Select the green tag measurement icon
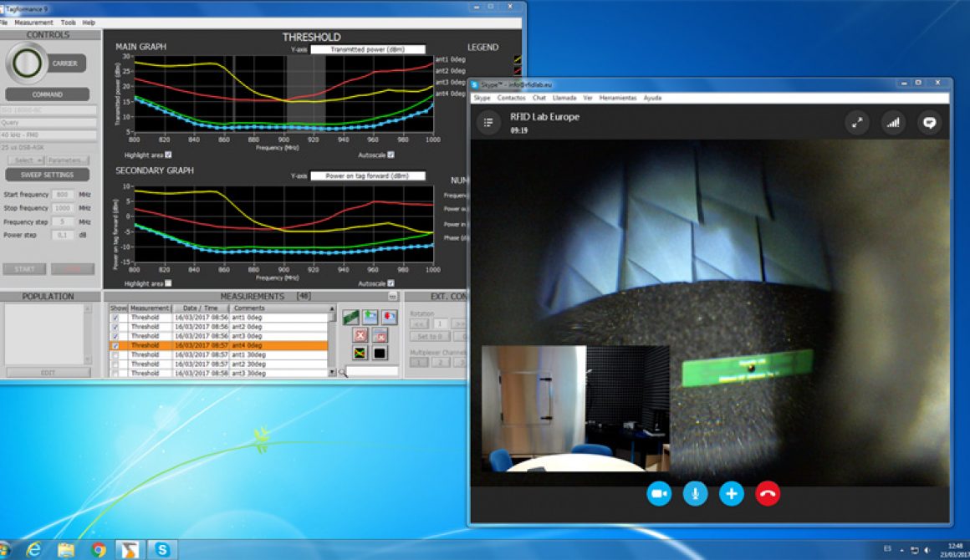Image resolution: width=970 pixels, height=560 pixels. point(350,316)
